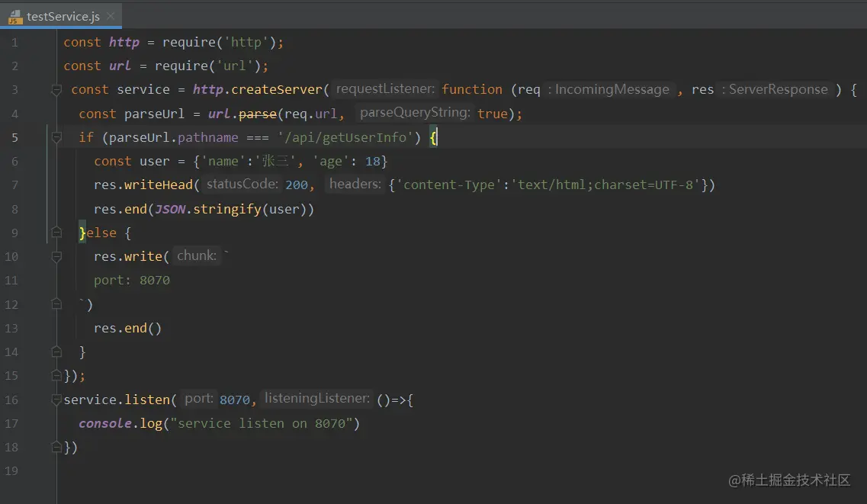Click line number 19 in the gutter
Image resolution: width=867 pixels, height=504 pixels.
[11, 471]
